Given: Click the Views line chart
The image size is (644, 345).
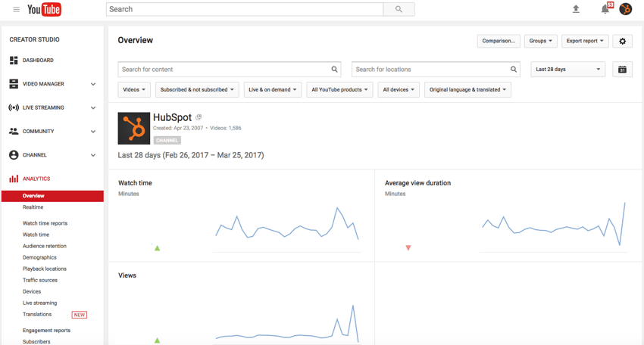Looking at the screenshot, I should coord(287,324).
